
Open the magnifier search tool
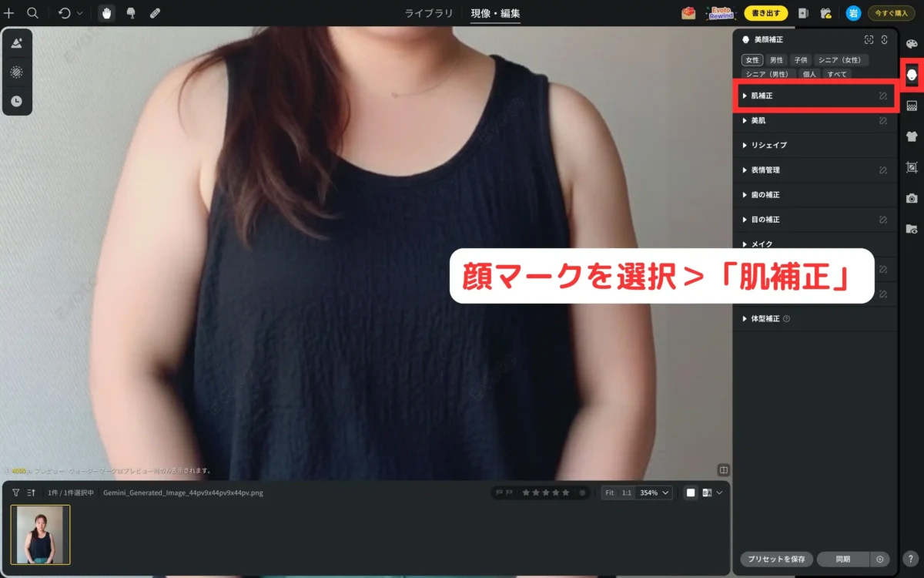(32, 13)
